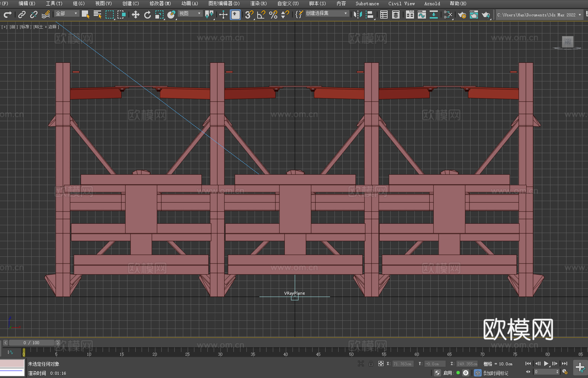Click the [标准] viewport shading label

(x=25, y=27)
